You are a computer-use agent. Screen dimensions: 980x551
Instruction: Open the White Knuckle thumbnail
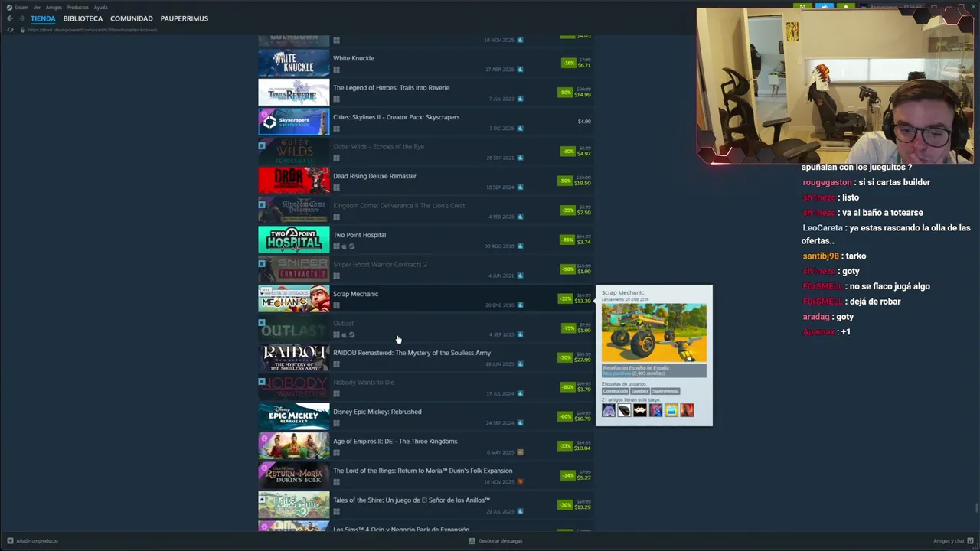[294, 63]
